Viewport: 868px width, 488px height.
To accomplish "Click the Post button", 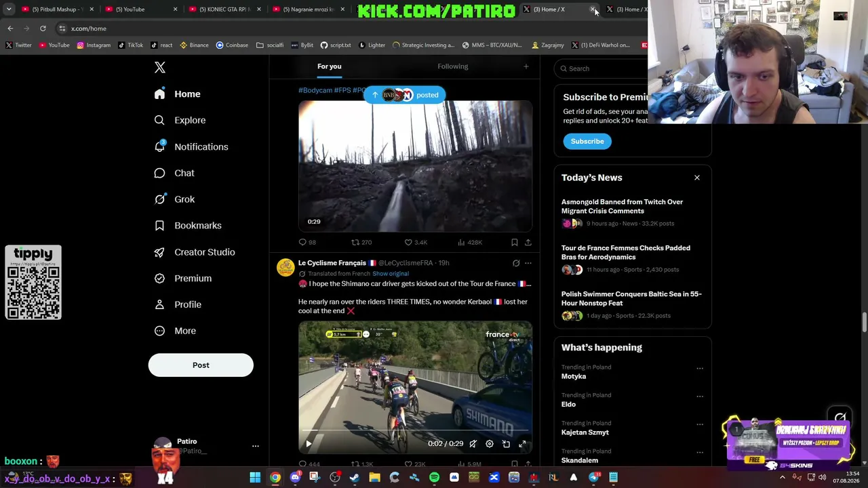I will tap(201, 365).
